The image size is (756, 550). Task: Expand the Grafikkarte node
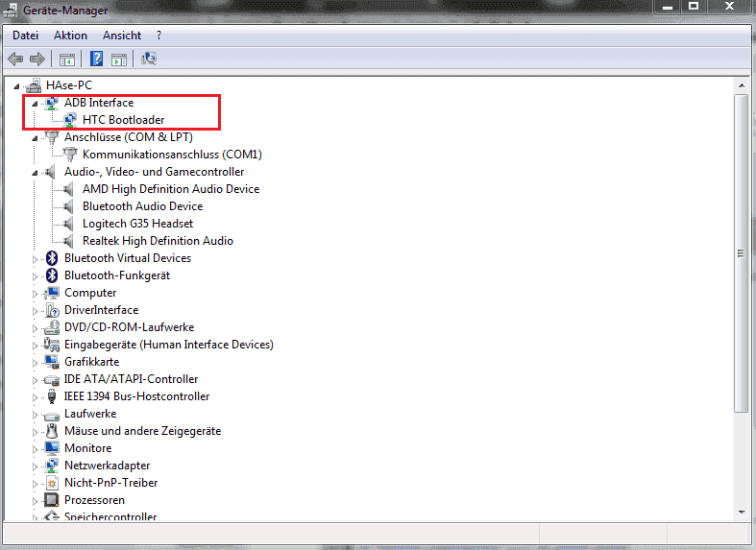tap(35, 363)
